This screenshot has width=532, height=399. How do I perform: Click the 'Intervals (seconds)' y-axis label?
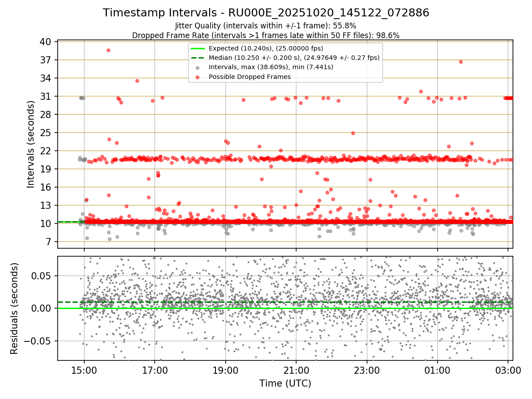(31, 144)
